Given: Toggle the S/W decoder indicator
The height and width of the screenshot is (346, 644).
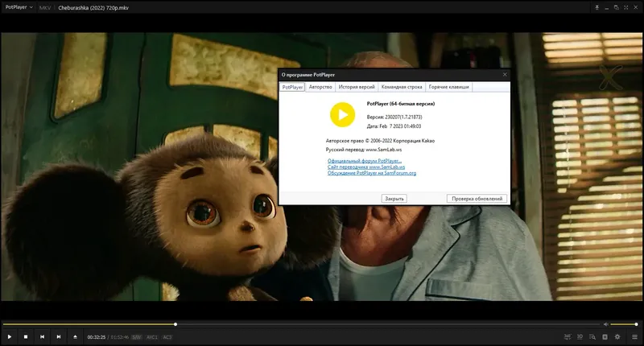Looking at the screenshot, I should click(x=136, y=337).
